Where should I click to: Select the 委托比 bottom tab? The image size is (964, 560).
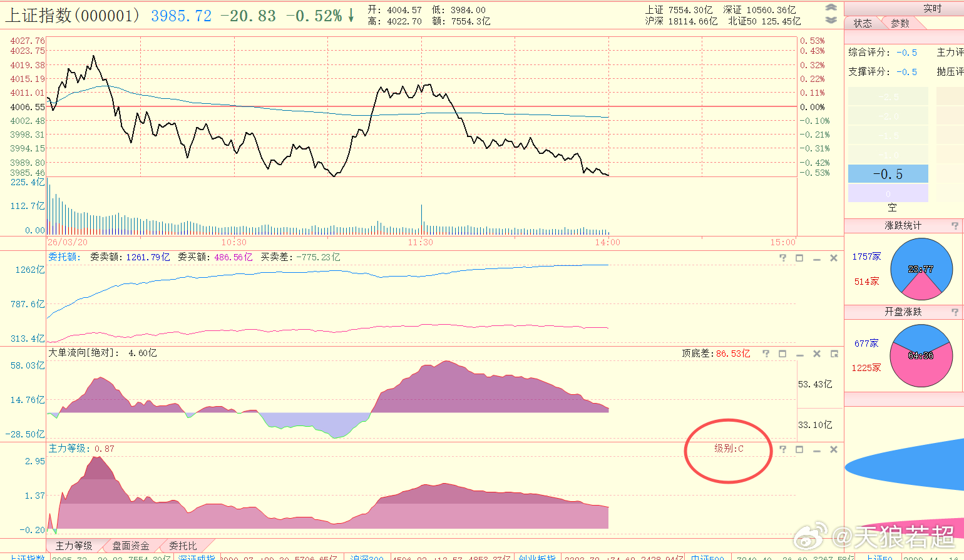tap(183, 546)
